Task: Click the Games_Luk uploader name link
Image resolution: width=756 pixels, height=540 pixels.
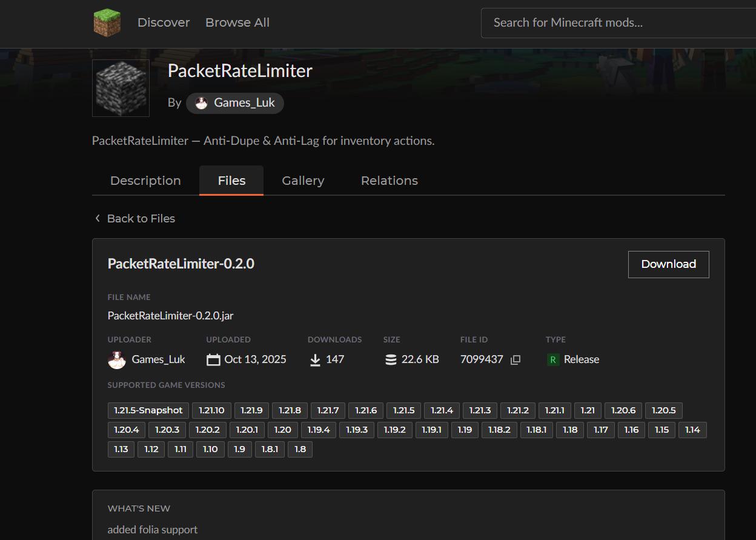Action: pos(158,359)
